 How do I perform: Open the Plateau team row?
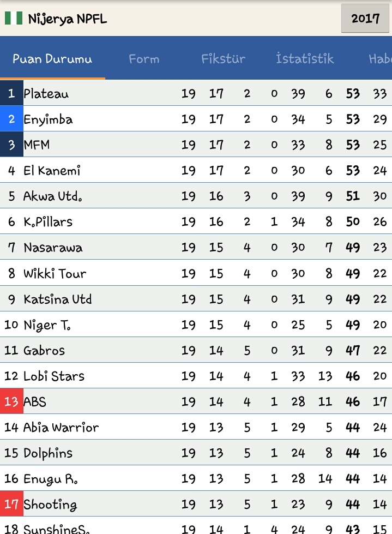(196, 93)
